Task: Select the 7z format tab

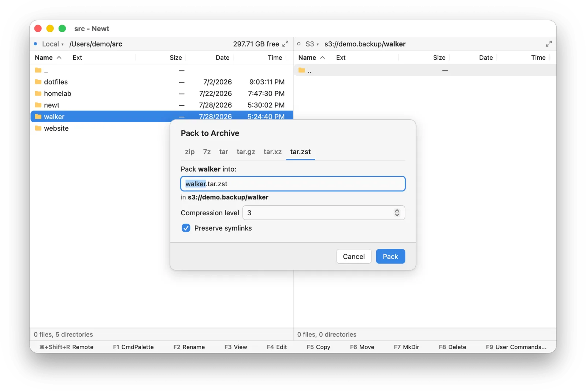Action: click(x=207, y=152)
